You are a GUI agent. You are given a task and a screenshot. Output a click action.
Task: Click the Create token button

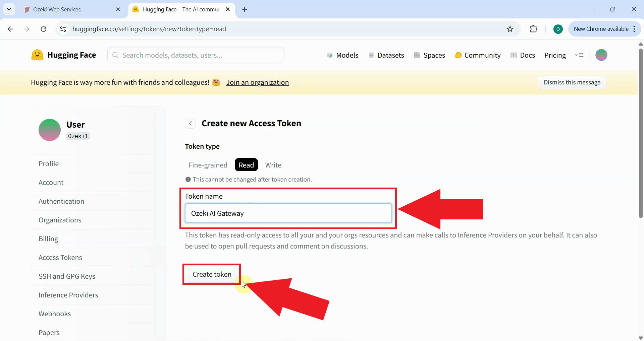click(x=211, y=274)
